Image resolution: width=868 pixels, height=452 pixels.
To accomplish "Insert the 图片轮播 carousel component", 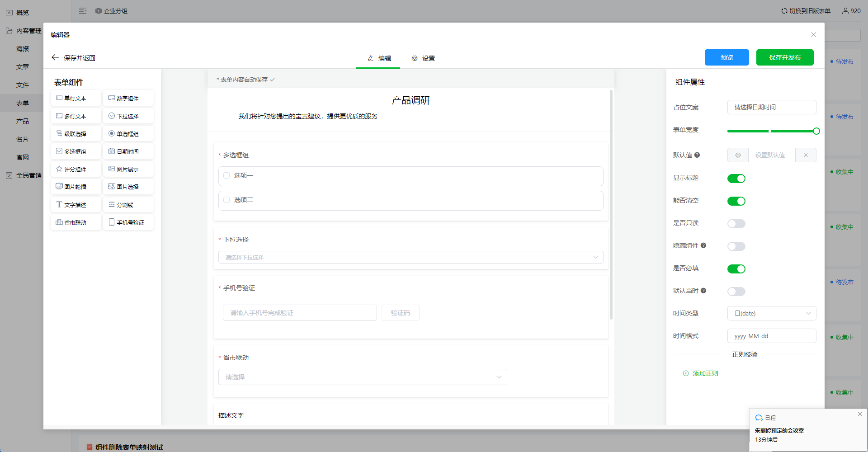I will (x=75, y=187).
